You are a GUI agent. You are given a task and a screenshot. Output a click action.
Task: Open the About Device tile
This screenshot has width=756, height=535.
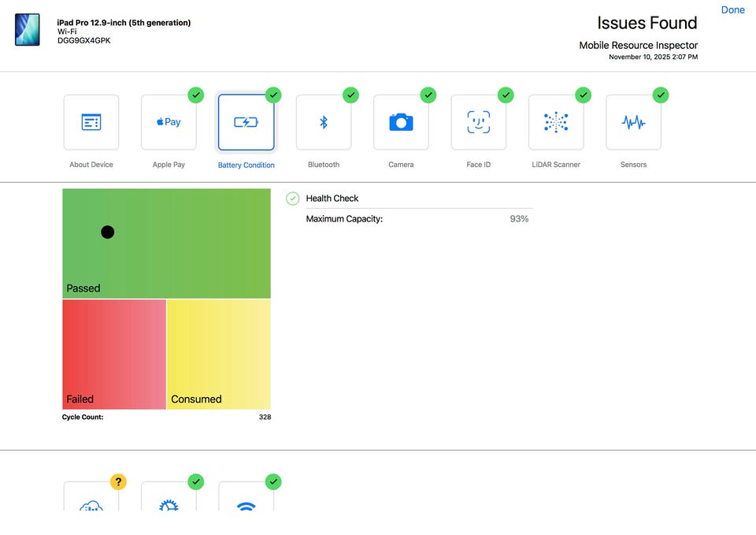[x=91, y=123]
